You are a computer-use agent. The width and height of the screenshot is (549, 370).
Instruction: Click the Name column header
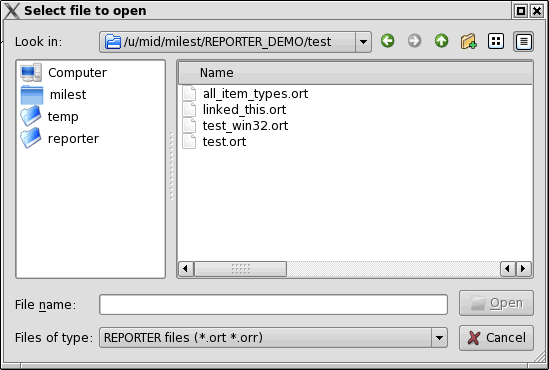355,73
